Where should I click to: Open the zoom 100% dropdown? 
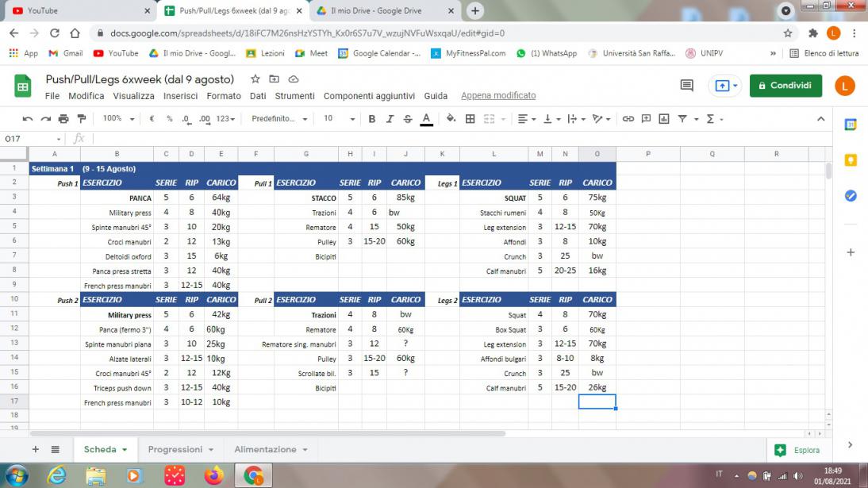tap(118, 118)
